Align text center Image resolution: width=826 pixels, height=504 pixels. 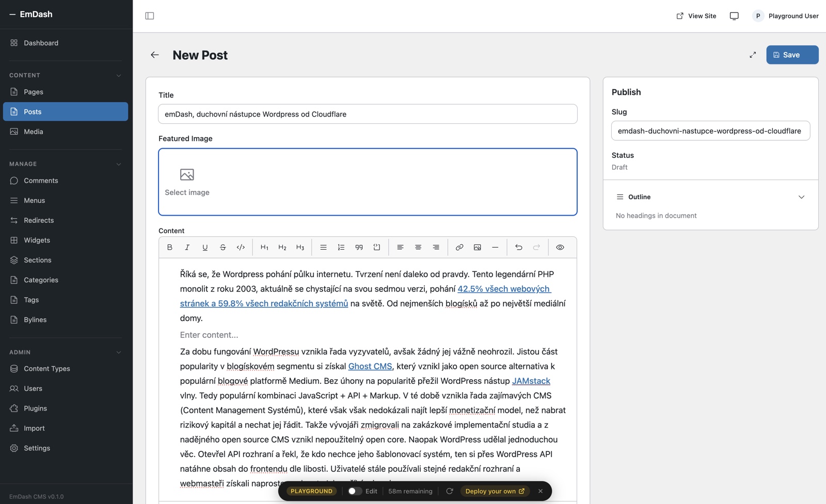(x=418, y=248)
